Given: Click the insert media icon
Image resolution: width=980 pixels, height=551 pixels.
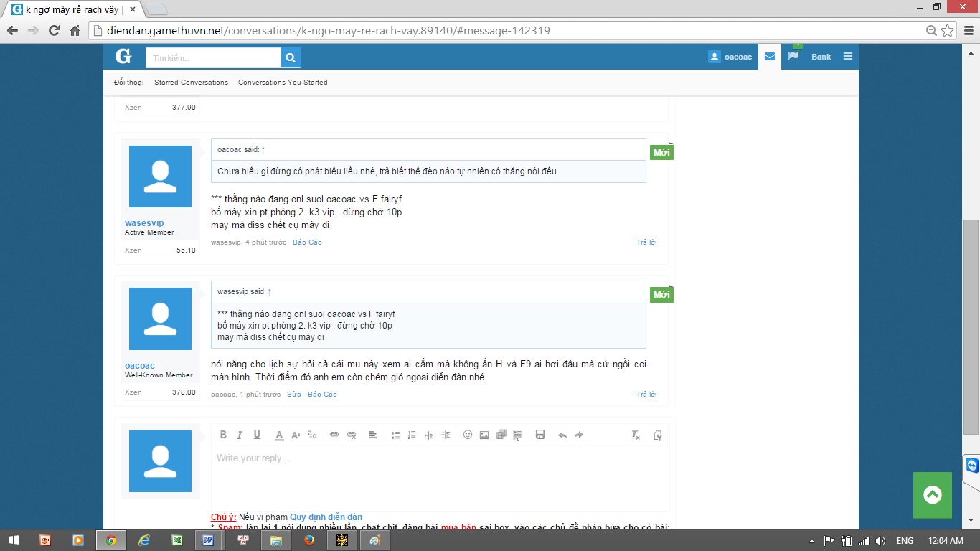Looking at the screenshot, I should [x=501, y=435].
